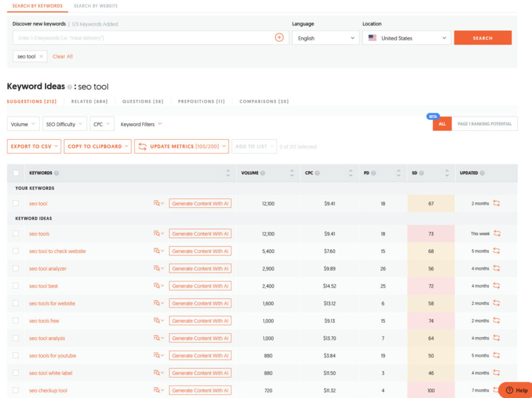The width and height of the screenshot is (532, 398).
Task: Sort table by Keywords column arrows
Action: [x=228, y=173]
